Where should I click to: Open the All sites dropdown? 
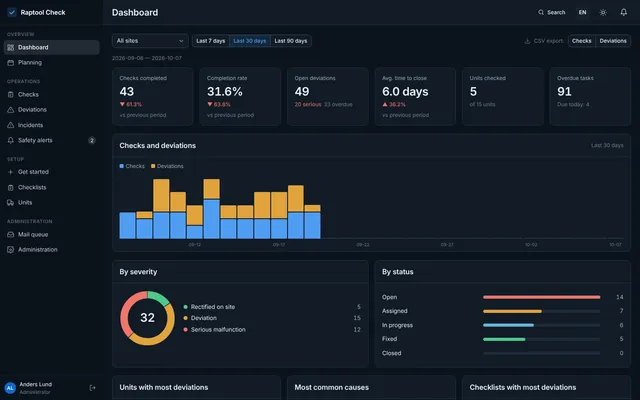[x=150, y=41]
